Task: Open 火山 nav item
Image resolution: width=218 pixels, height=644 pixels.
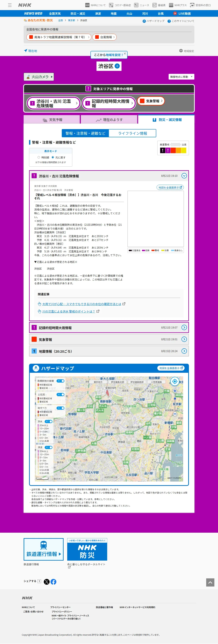Action: point(129,13)
